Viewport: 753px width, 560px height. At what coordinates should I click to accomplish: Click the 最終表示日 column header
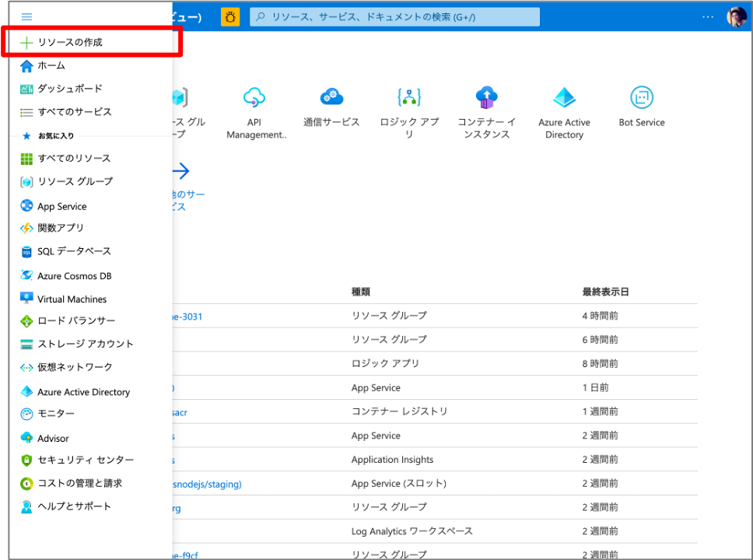click(x=605, y=292)
